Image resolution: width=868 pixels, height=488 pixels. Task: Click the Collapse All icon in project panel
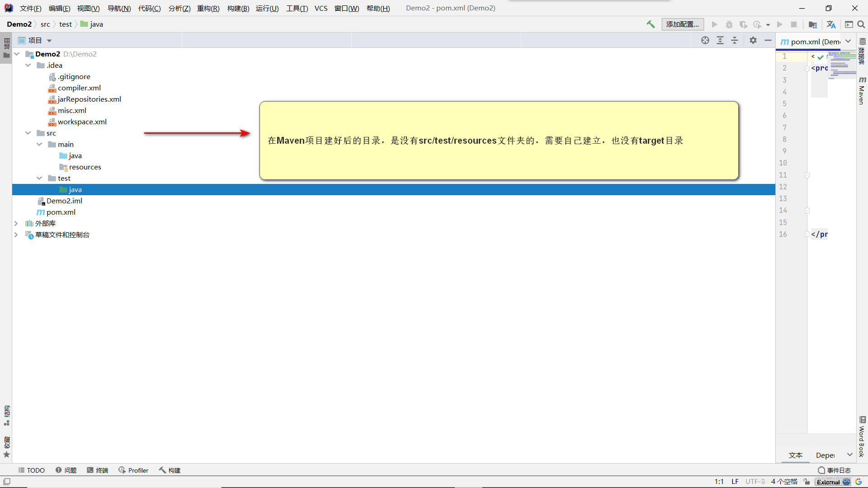point(735,40)
